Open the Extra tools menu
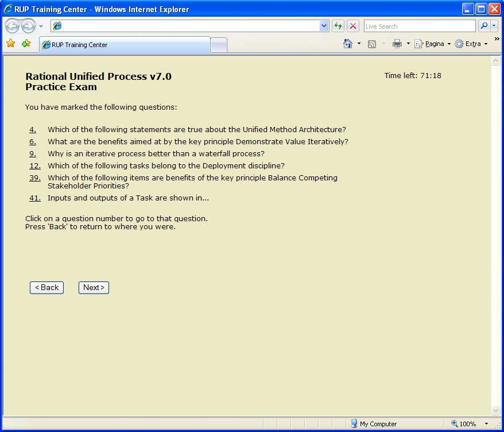Viewport: 504px width, 432px height. click(471, 44)
